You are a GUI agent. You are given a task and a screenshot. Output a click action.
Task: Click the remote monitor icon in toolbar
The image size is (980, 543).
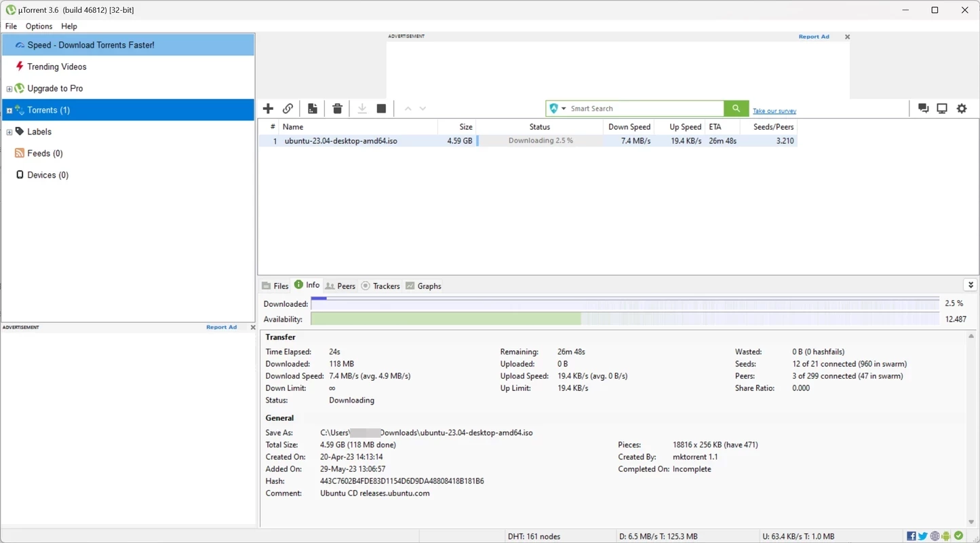(x=942, y=109)
